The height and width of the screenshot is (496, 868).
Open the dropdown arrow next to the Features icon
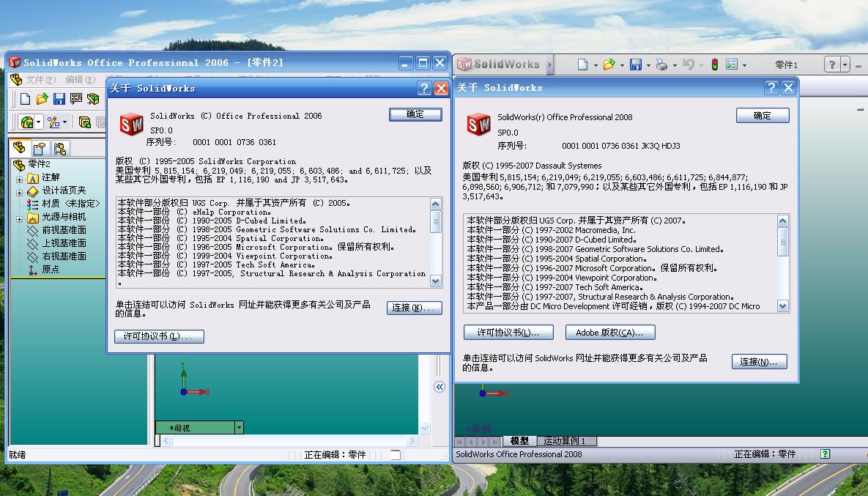(38, 122)
